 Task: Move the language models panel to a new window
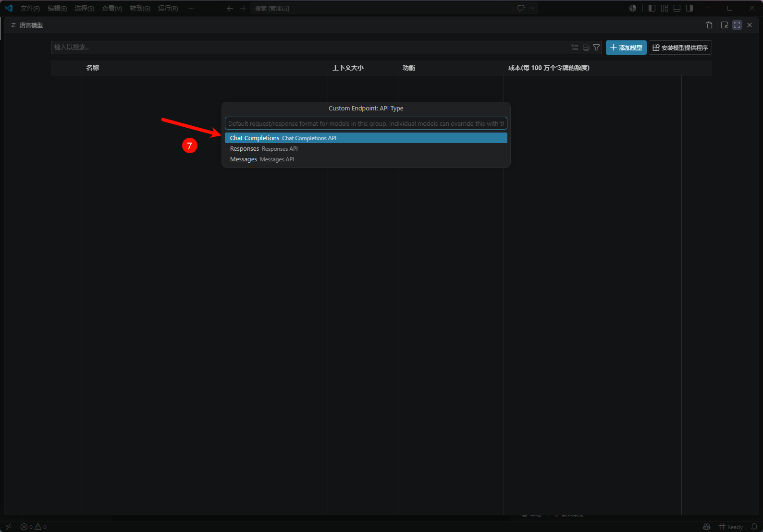(x=725, y=25)
